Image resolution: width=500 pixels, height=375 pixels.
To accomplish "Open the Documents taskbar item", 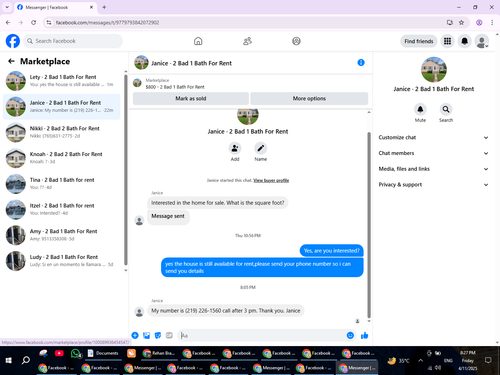I will tap(103, 353).
